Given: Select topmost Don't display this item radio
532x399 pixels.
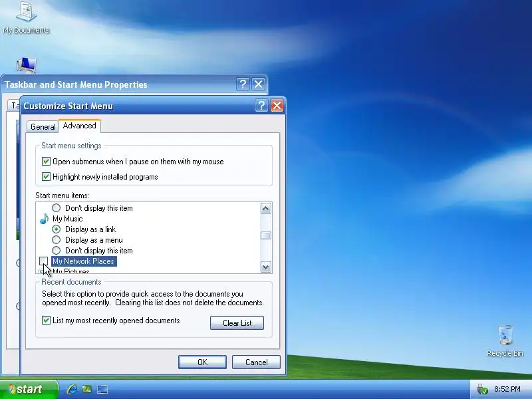Looking at the screenshot, I should point(57,207).
